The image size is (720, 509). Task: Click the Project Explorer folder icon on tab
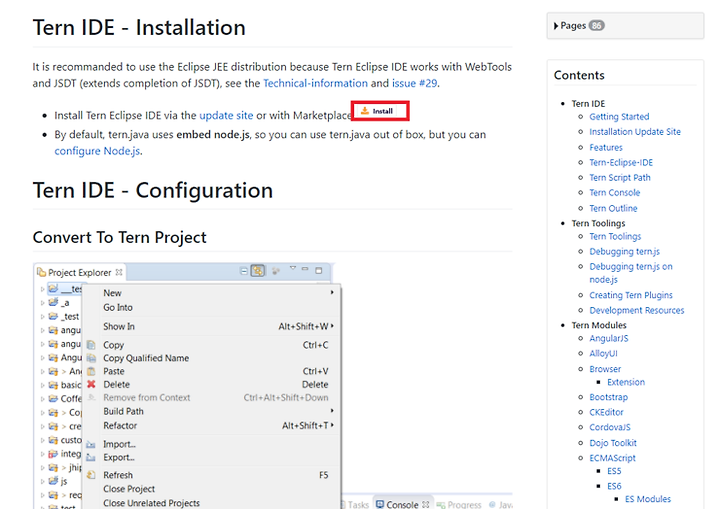[x=41, y=272]
